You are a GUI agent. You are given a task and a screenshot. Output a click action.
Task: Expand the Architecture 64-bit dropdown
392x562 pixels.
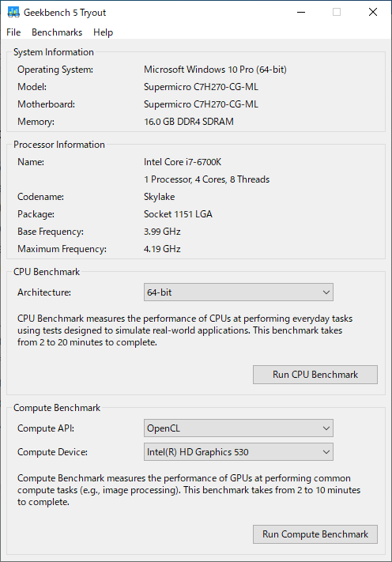click(x=238, y=292)
